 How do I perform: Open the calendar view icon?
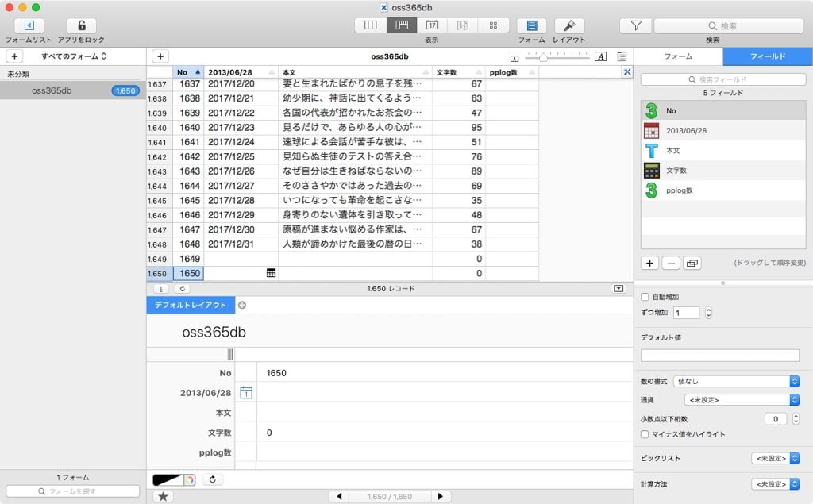click(432, 25)
